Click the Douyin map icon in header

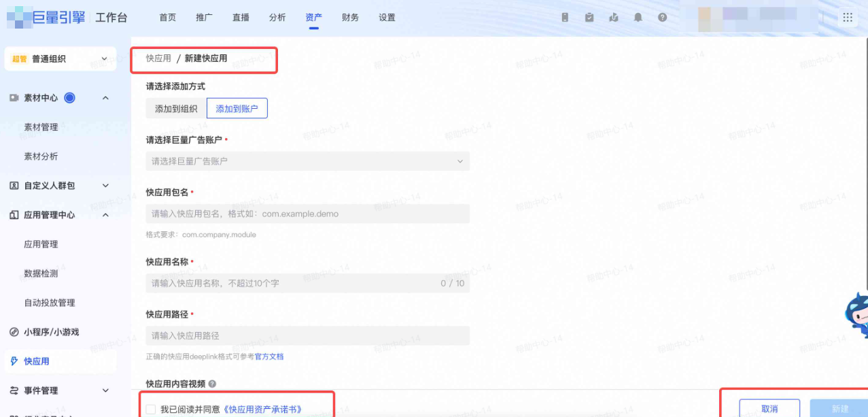pyautogui.click(x=614, y=18)
